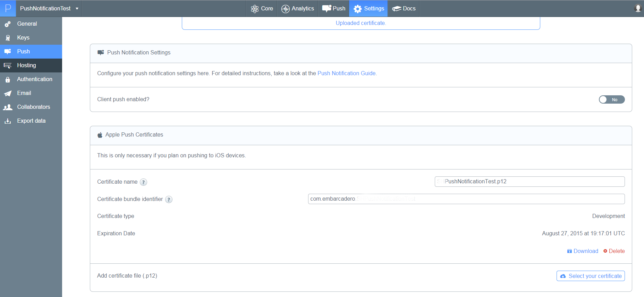This screenshot has height=297, width=644.
Task: Click the Keys sidebar icon
Action: coord(8,38)
